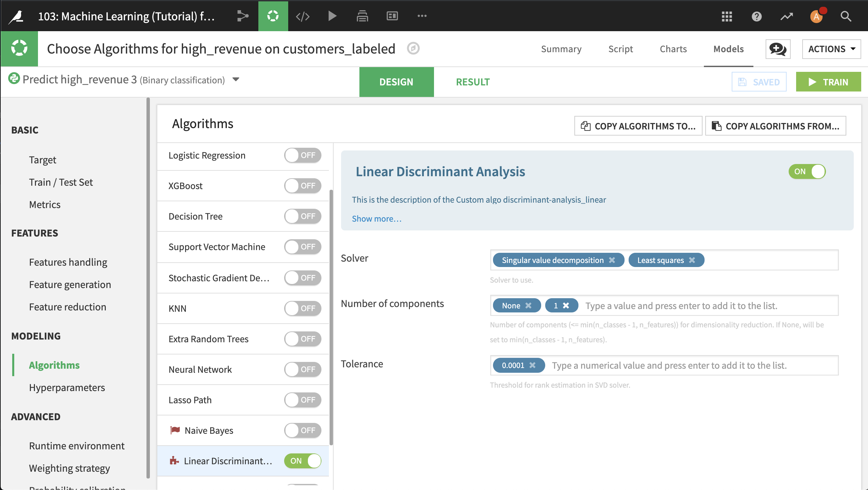Click the search icon in top right
The image size is (868, 490).
pos(845,16)
